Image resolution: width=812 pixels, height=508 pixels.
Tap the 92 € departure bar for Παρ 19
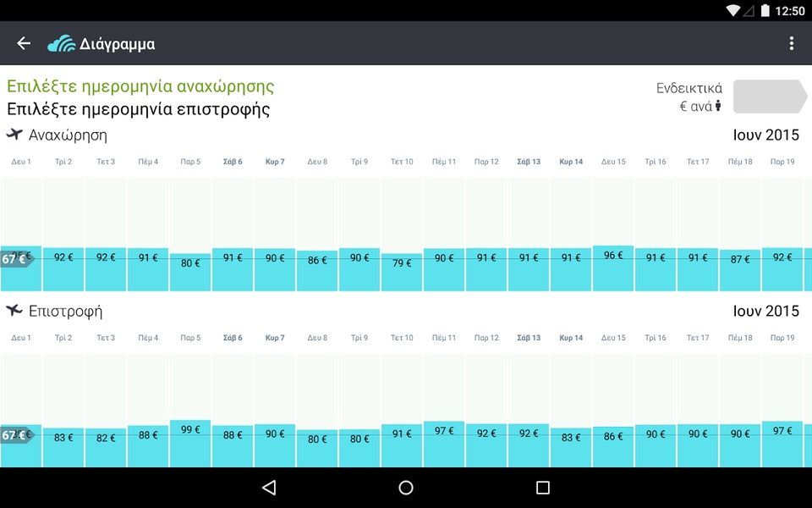(x=782, y=269)
